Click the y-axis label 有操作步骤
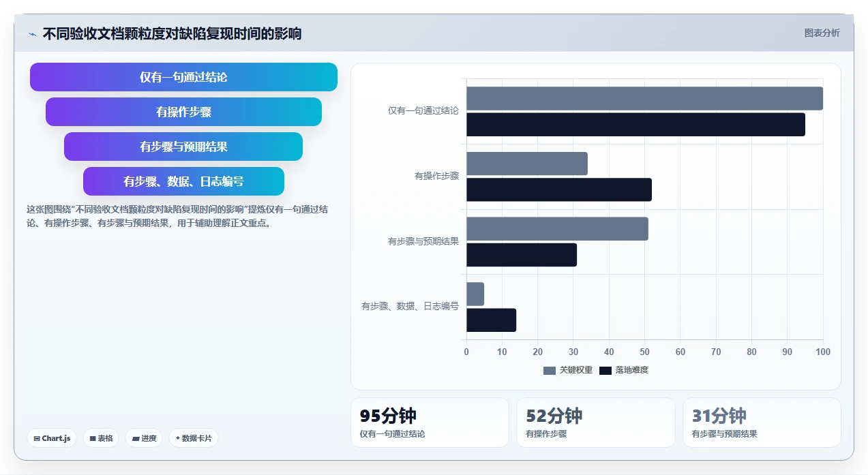The height and width of the screenshot is (475, 868). 437,176
